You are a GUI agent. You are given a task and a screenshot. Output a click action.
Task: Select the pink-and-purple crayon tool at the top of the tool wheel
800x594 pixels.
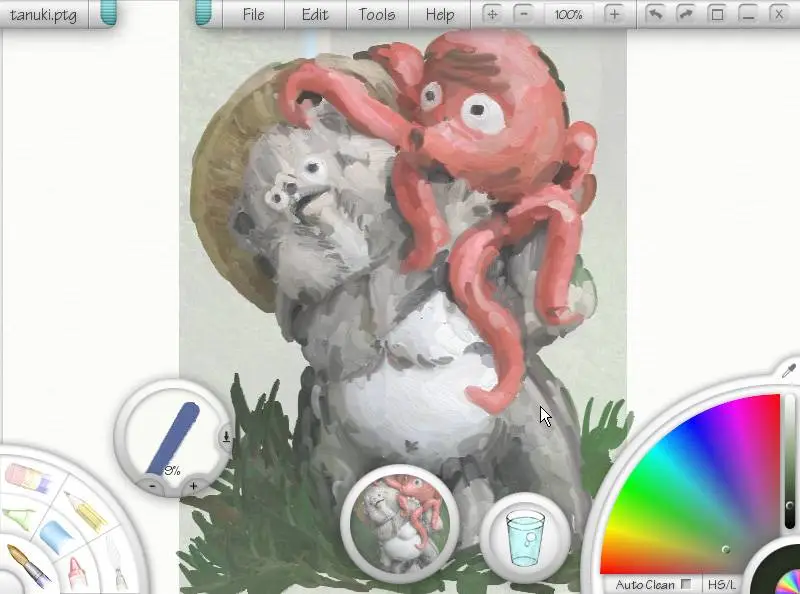(28, 479)
